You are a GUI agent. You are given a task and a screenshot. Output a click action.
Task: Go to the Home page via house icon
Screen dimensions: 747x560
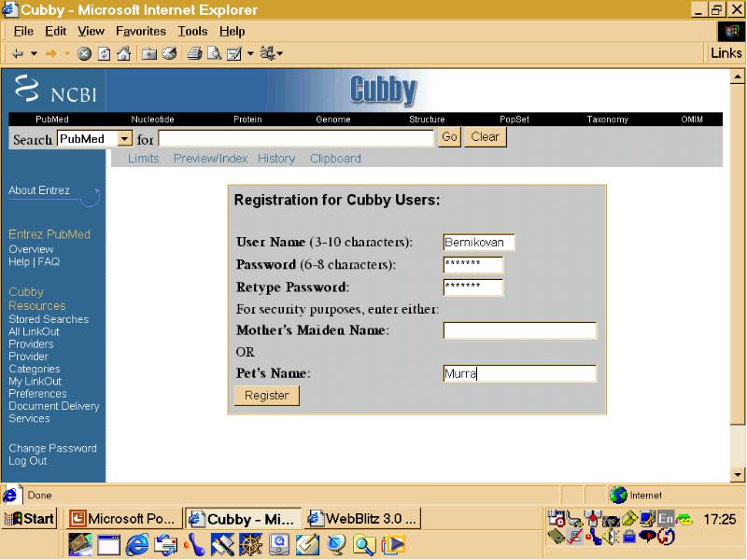[x=124, y=54]
